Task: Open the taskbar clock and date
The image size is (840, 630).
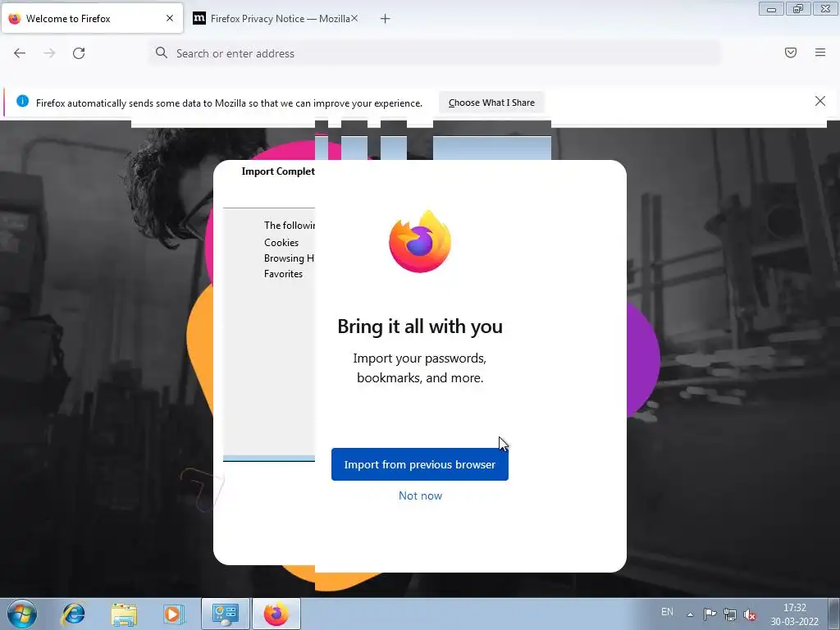Action: click(794, 614)
